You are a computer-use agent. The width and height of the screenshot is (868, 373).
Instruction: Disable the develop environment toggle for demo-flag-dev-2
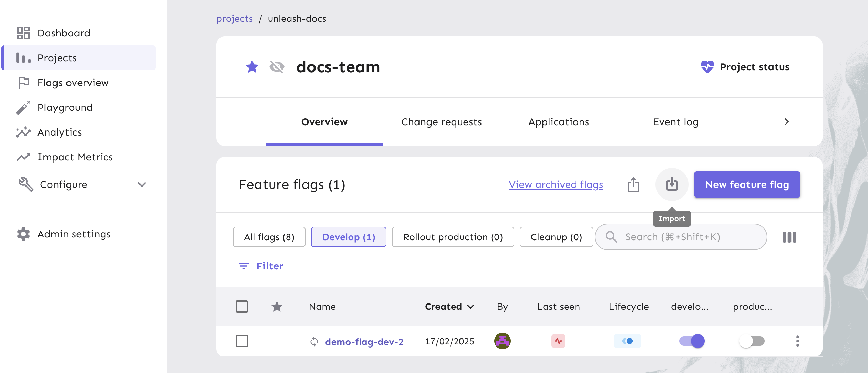tap(691, 341)
